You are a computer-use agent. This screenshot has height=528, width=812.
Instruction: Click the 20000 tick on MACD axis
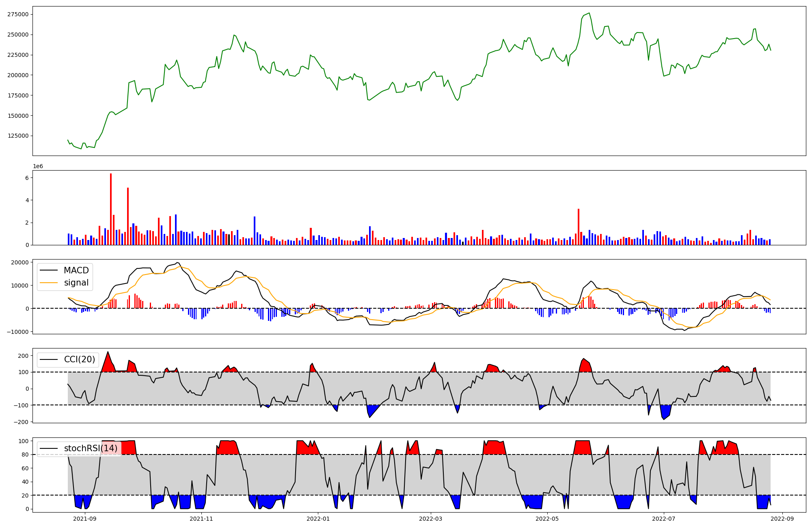[20, 262]
